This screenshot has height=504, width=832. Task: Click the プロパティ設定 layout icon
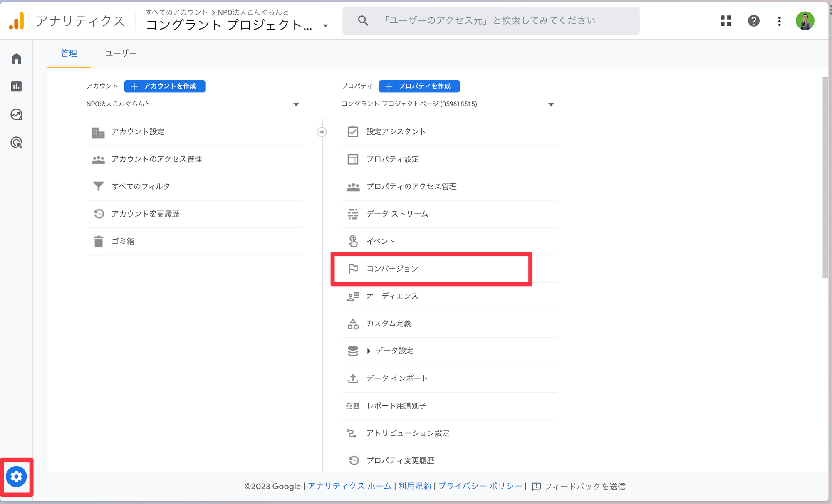pyautogui.click(x=353, y=159)
